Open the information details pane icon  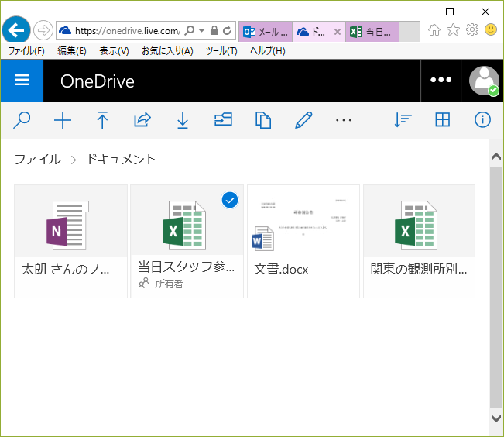(482, 120)
